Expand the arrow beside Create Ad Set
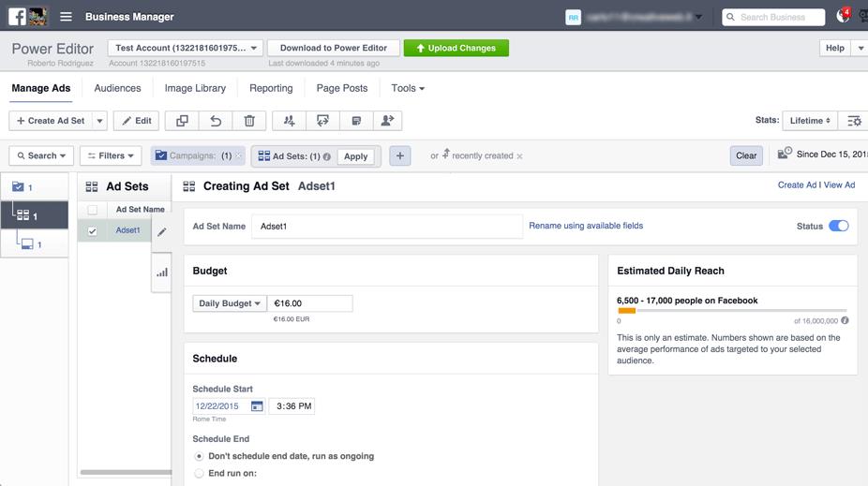The image size is (868, 486). [x=99, y=121]
